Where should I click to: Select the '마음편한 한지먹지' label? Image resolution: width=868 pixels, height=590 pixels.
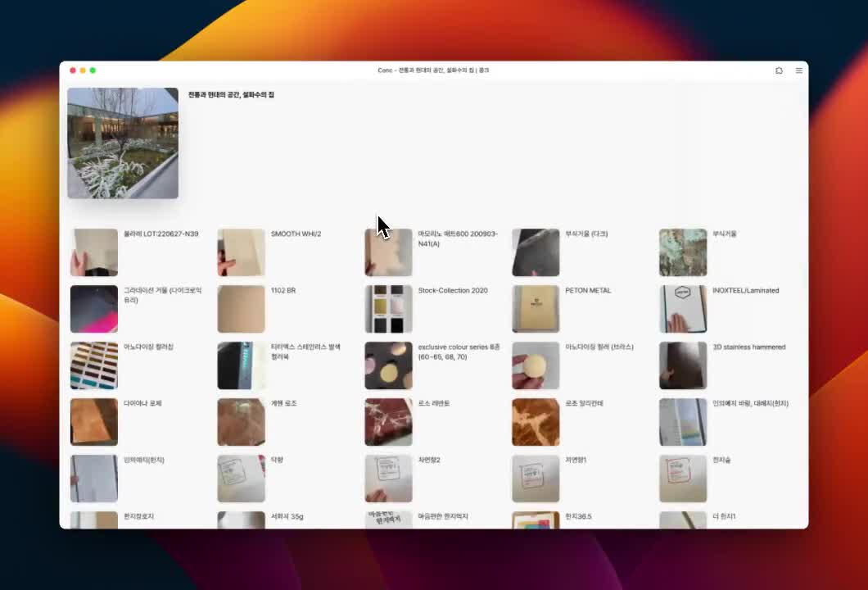(443, 516)
